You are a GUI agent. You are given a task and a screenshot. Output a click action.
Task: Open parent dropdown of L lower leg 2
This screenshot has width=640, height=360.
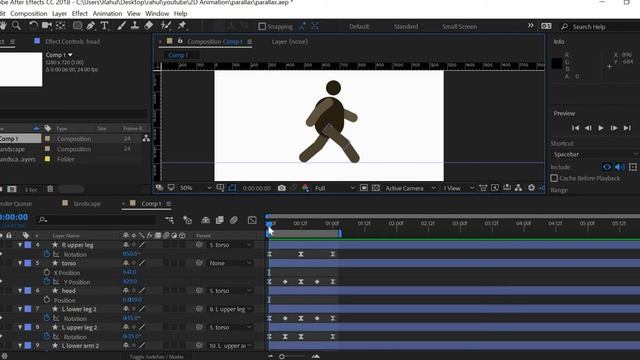point(230,309)
